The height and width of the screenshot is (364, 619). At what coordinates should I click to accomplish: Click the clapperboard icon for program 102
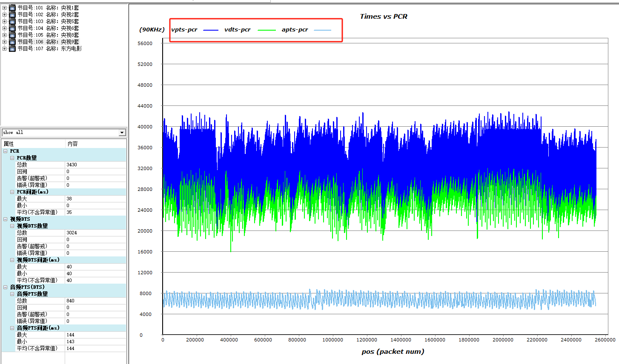click(12, 14)
